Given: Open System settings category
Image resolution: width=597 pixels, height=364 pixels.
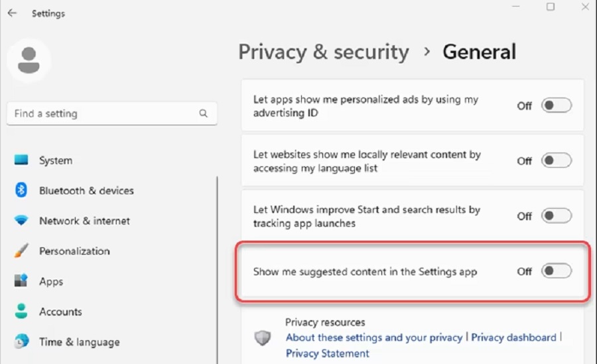Looking at the screenshot, I should coord(56,160).
